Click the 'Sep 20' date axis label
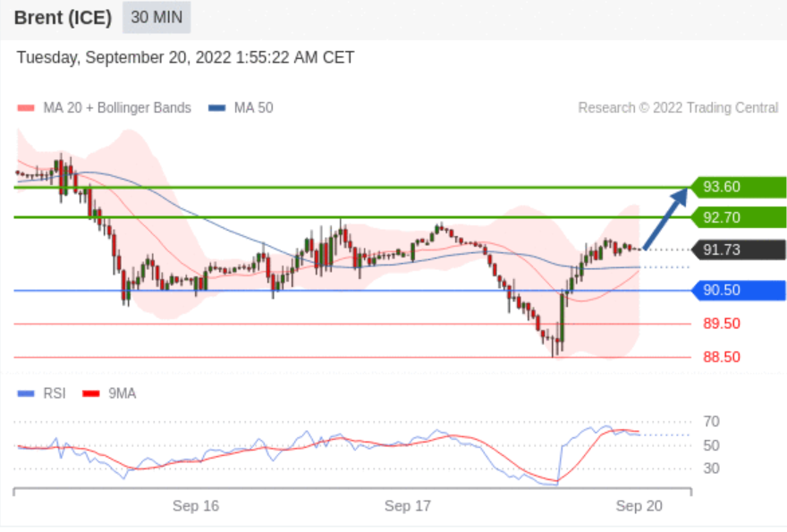Viewport: 787px width, 532px height. click(639, 506)
